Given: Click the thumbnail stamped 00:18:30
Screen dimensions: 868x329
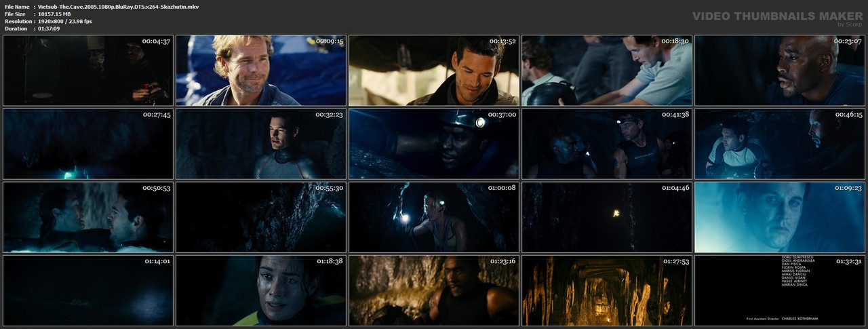Looking at the screenshot, I should coord(607,71).
